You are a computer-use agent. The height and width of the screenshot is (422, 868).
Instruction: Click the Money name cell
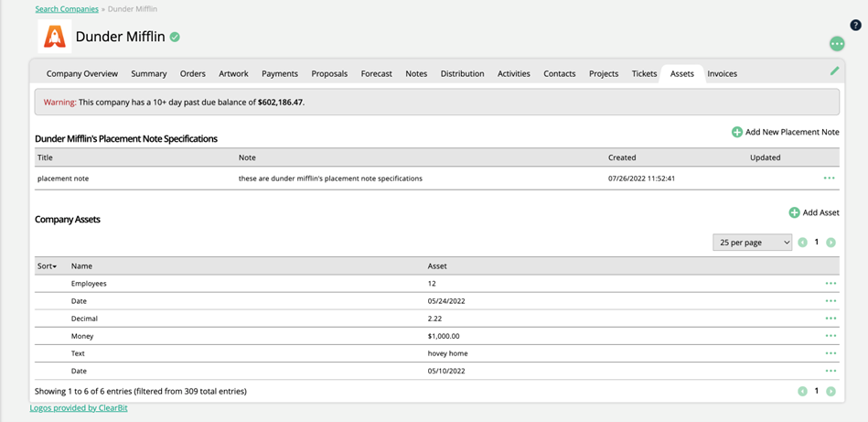click(82, 336)
